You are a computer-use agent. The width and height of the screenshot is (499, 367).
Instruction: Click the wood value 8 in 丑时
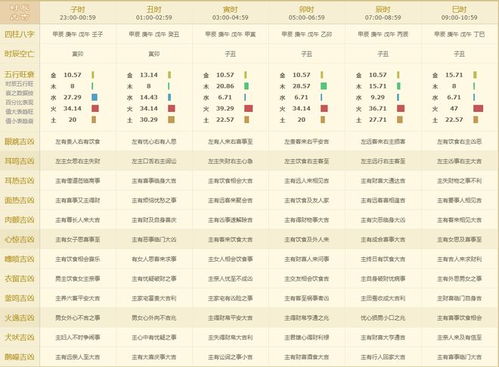pos(149,86)
